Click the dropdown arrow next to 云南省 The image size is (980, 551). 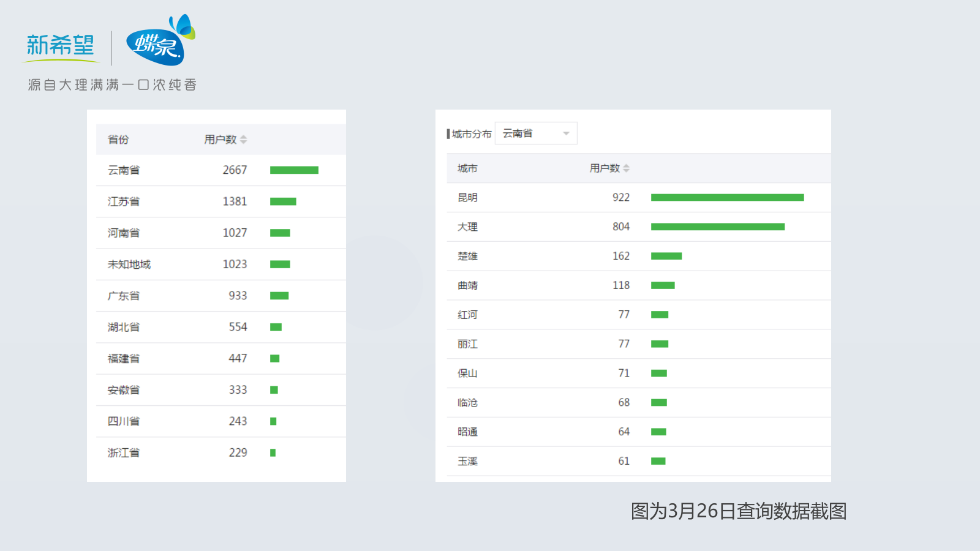point(566,133)
